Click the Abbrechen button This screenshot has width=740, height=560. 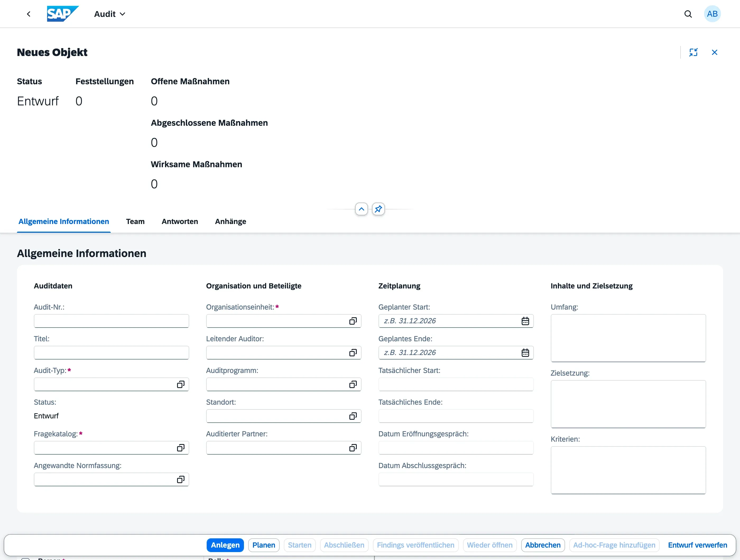(x=543, y=545)
